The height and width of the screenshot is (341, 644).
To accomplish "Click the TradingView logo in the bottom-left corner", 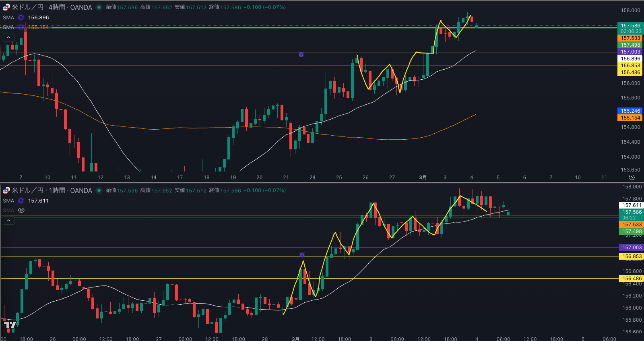I will coord(10,324).
